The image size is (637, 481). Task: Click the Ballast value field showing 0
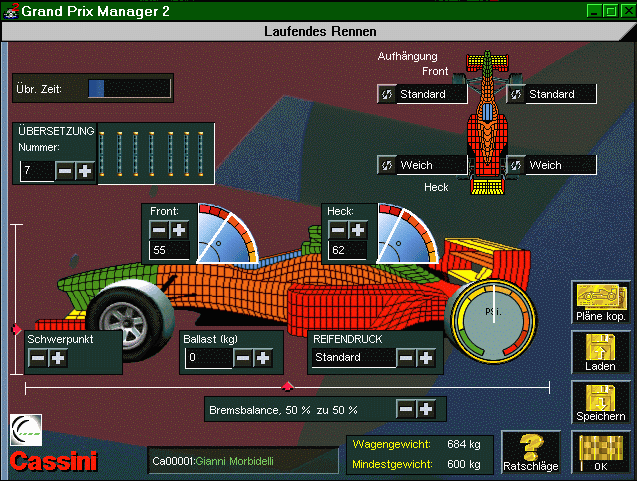coord(208,358)
